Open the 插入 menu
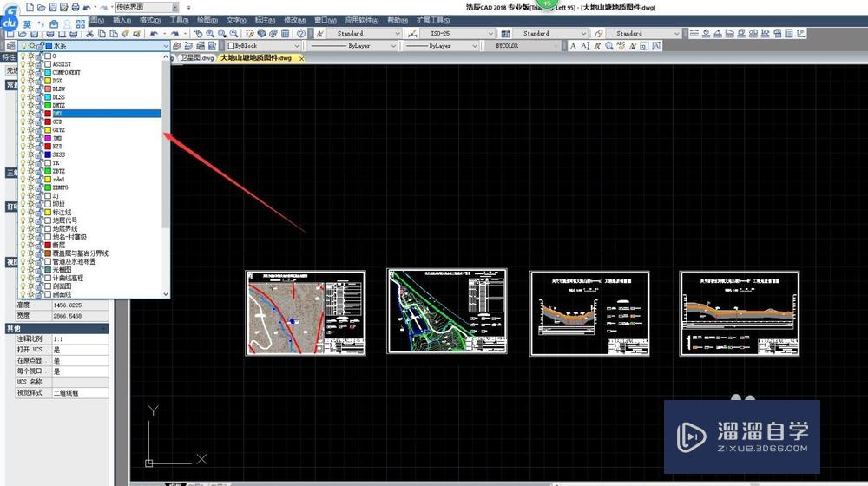 (x=122, y=20)
